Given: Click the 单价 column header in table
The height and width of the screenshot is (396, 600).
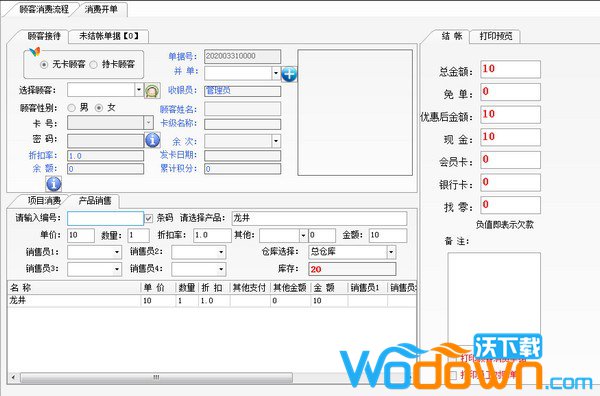Looking at the screenshot, I should (158, 288).
